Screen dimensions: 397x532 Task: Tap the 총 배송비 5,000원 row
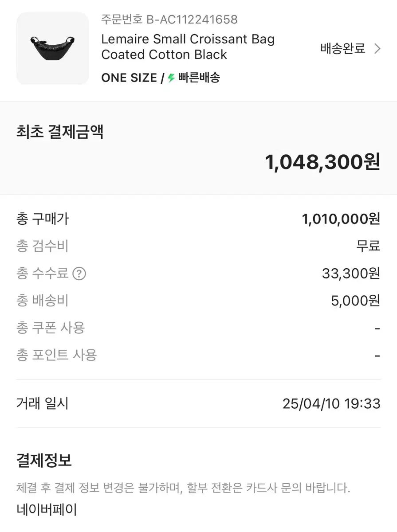pos(198,301)
